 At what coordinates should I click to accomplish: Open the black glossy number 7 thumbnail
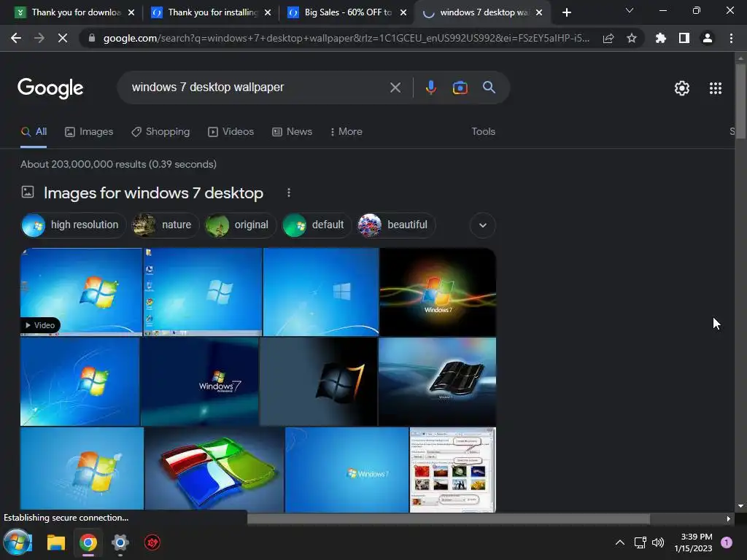pos(318,381)
